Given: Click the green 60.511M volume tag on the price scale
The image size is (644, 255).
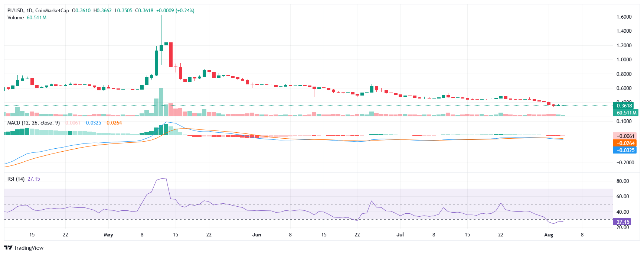Looking at the screenshot, I should coord(626,112).
